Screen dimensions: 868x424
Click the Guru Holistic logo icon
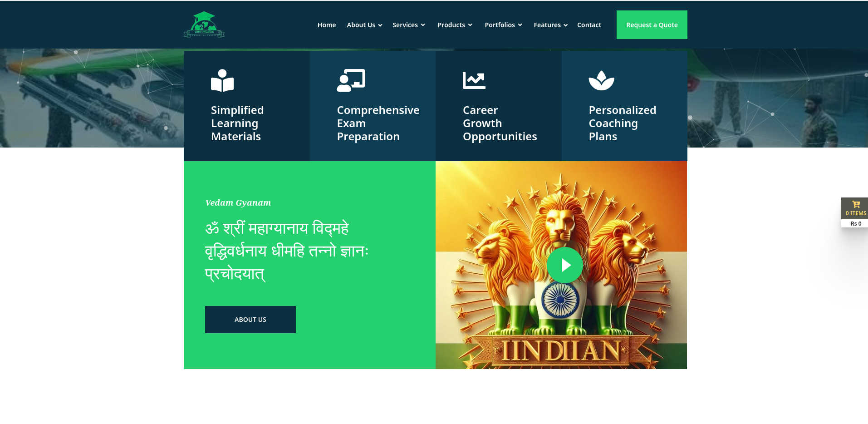(x=204, y=25)
